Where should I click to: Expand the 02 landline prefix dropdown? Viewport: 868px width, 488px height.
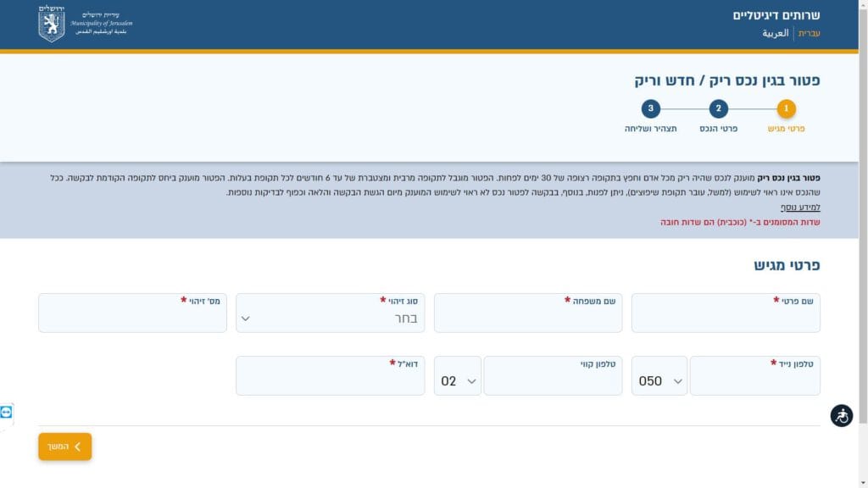[458, 381]
